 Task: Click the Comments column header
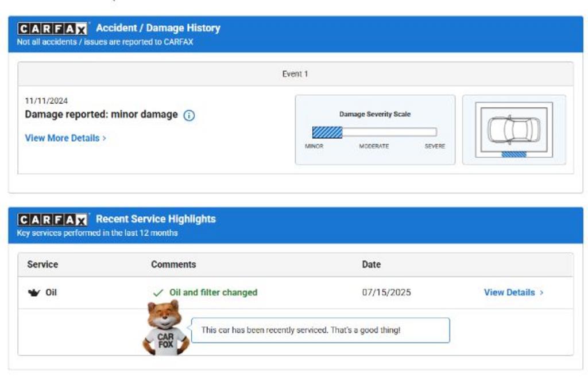[x=173, y=264]
